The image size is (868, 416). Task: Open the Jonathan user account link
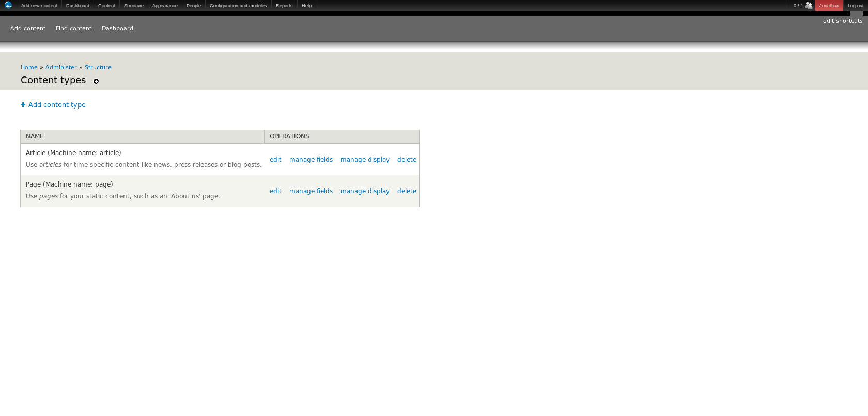click(x=829, y=6)
